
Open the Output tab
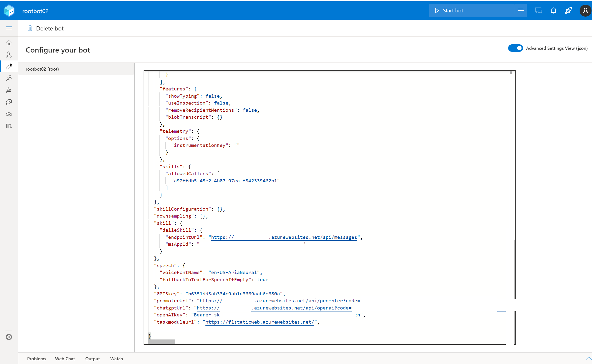(93, 359)
